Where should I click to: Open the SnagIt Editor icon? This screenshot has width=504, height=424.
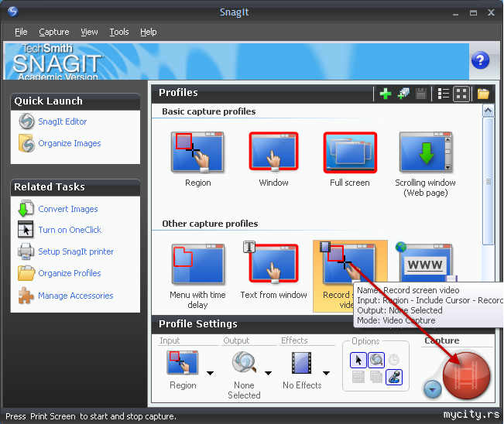click(26, 121)
